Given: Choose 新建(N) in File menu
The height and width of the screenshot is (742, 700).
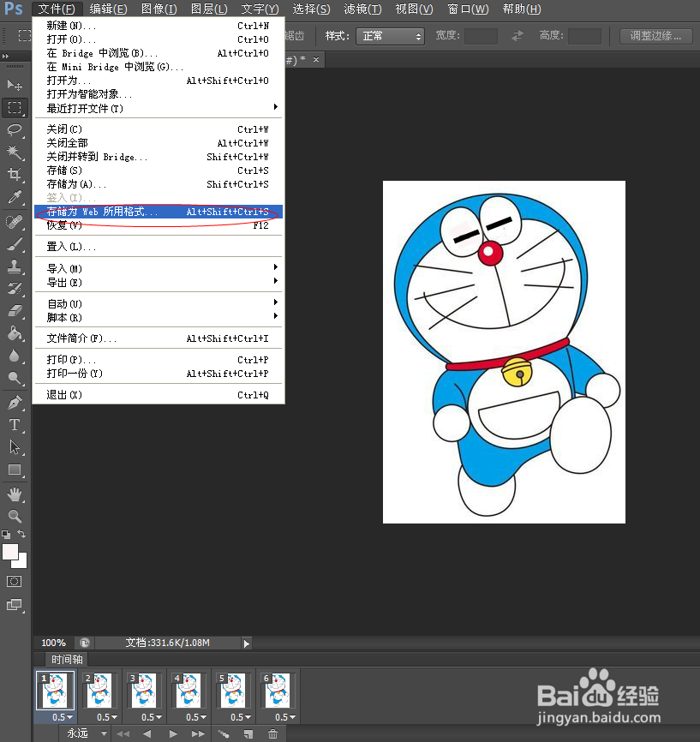Looking at the screenshot, I should pyautogui.click(x=159, y=26).
